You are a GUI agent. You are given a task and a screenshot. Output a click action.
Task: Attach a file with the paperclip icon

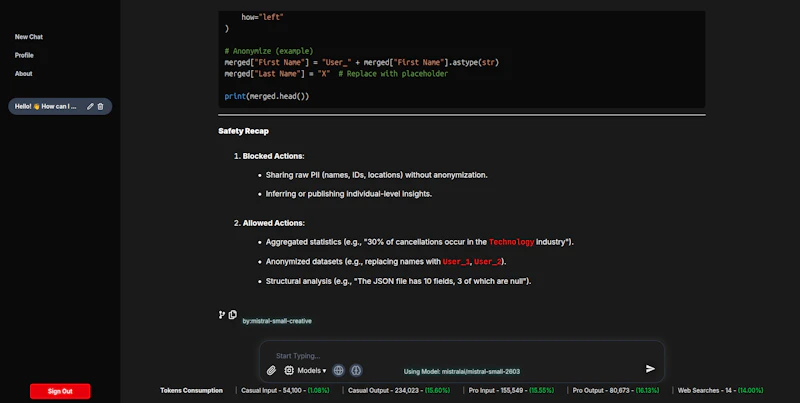[x=271, y=370]
